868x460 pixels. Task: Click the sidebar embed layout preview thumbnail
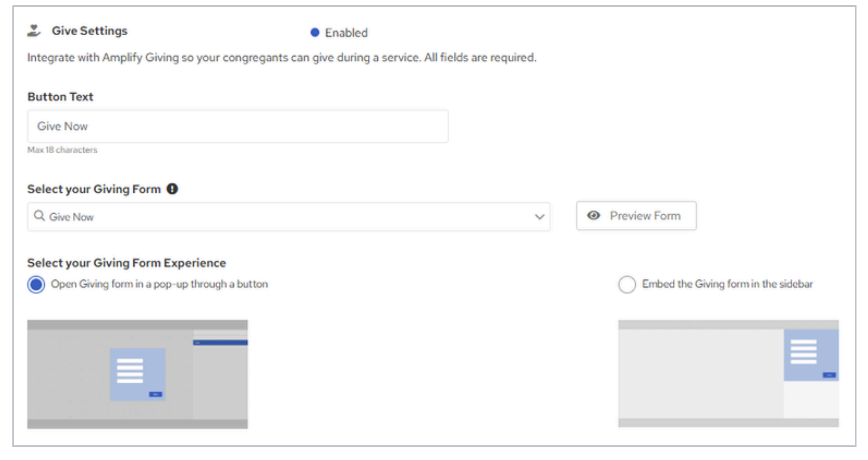click(728, 373)
